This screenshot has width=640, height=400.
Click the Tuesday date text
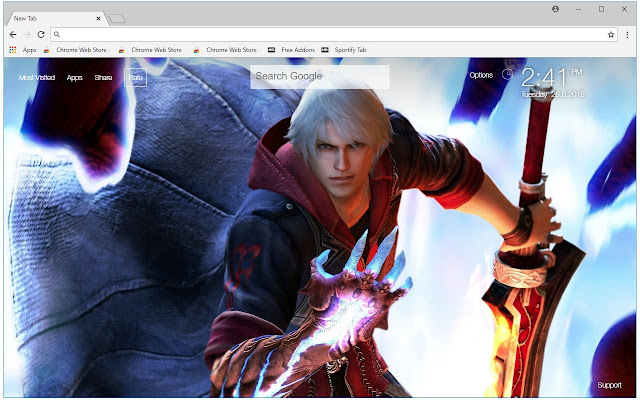coord(534,95)
